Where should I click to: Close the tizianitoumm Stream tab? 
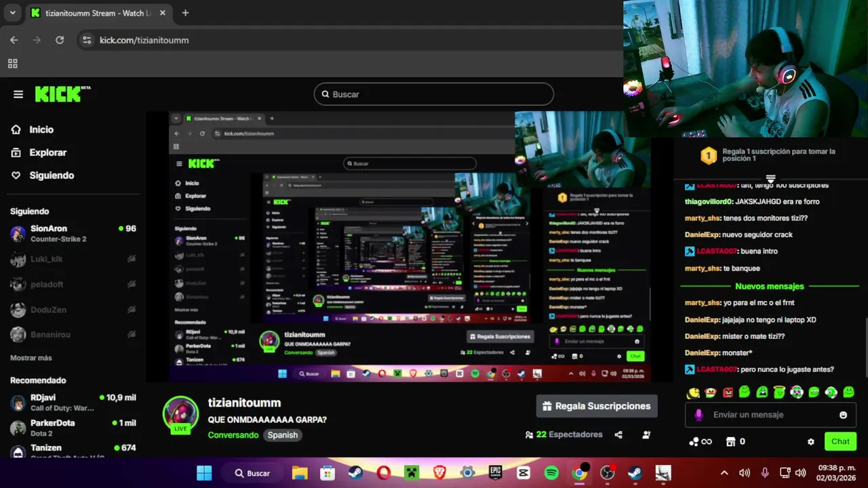point(163,13)
